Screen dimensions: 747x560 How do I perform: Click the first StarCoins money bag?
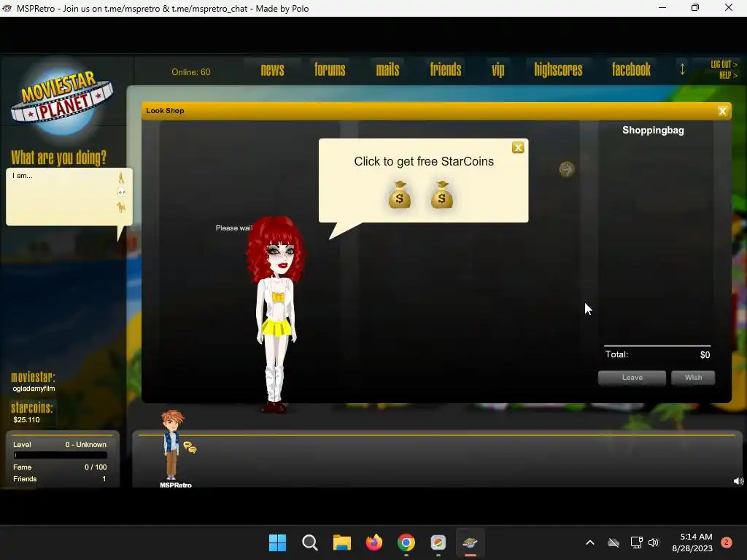pos(400,195)
